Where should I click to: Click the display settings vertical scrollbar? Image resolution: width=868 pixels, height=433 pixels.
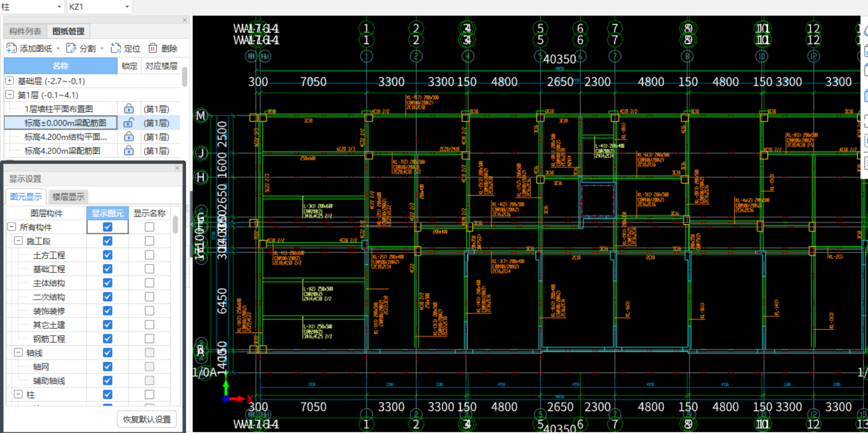click(x=175, y=224)
